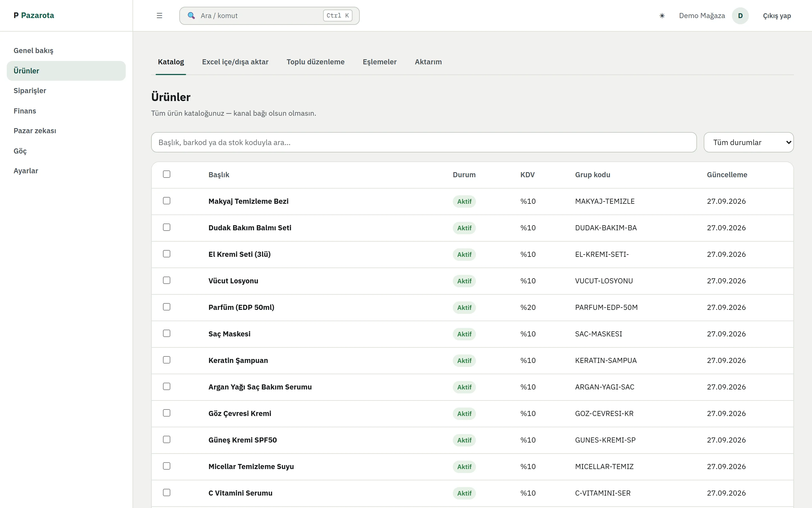Viewport: 812px width, 508px height.
Task: Switch to the Aktarım tab
Action: pos(428,62)
